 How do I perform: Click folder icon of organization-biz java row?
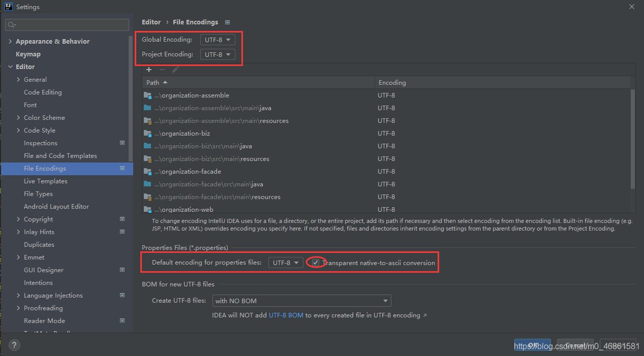[148, 146]
